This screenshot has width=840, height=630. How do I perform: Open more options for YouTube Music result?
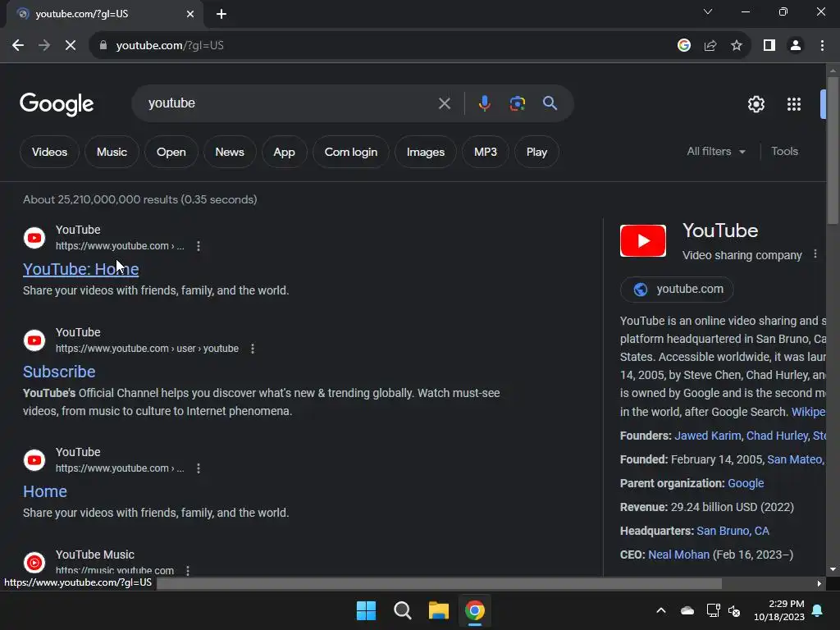(x=188, y=571)
